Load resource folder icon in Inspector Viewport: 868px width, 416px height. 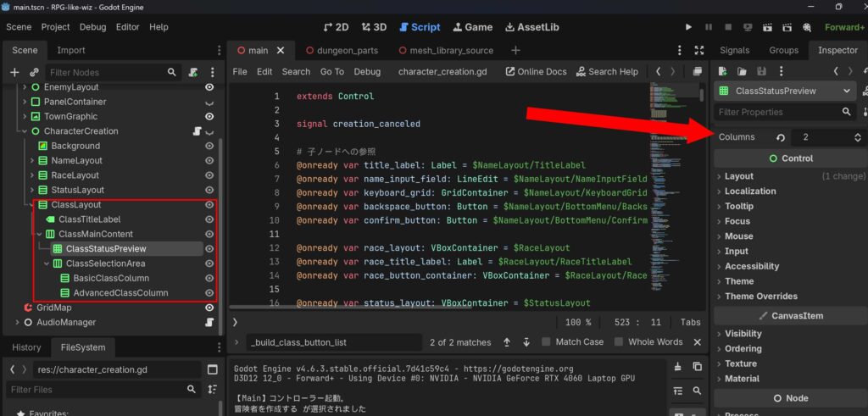[x=742, y=71]
